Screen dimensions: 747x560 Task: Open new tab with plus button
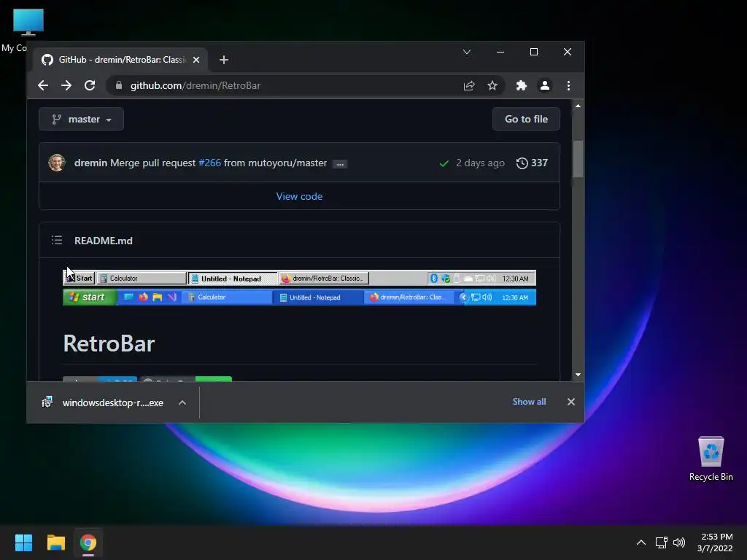tap(224, 60)
